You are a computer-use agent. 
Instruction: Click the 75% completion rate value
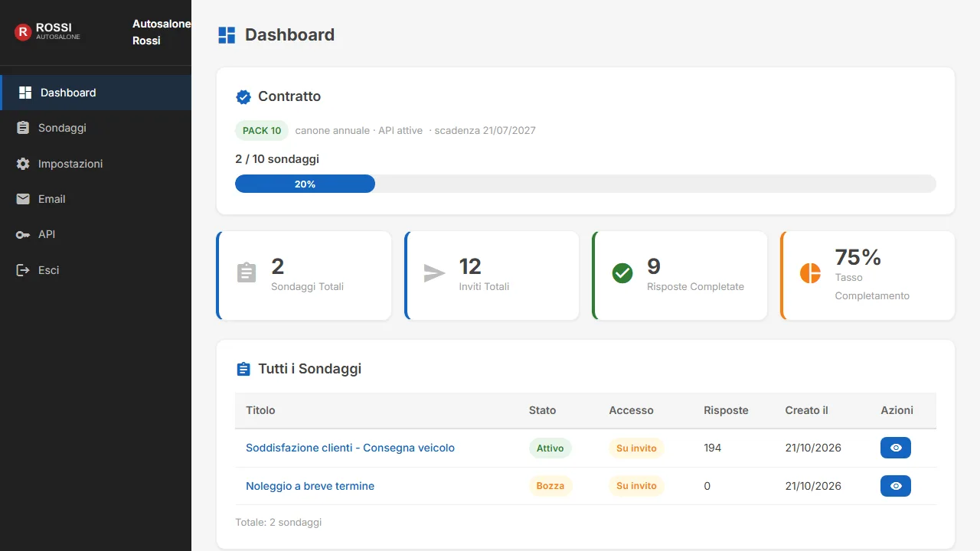point(858,256)
